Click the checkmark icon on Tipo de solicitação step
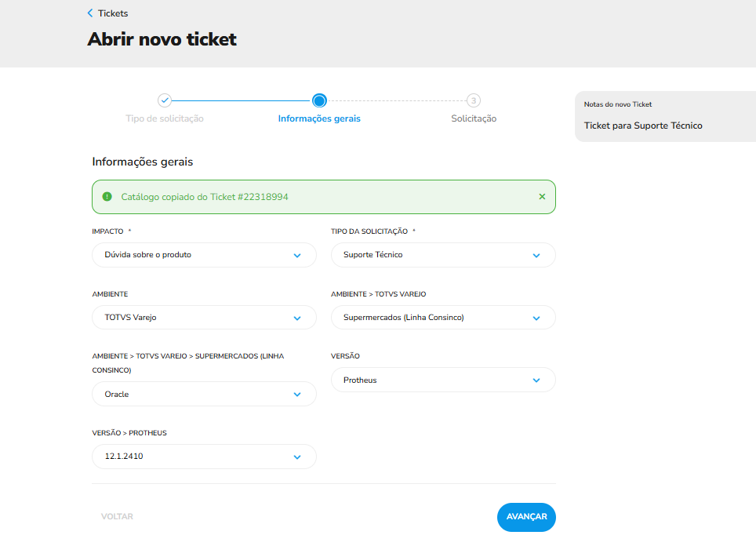 [164, 101]
